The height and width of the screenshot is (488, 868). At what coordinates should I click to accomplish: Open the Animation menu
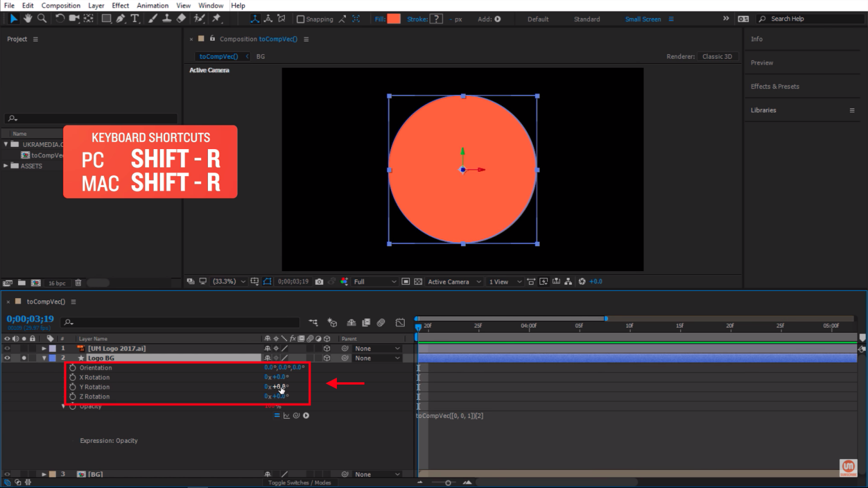(x=153, y=6)
